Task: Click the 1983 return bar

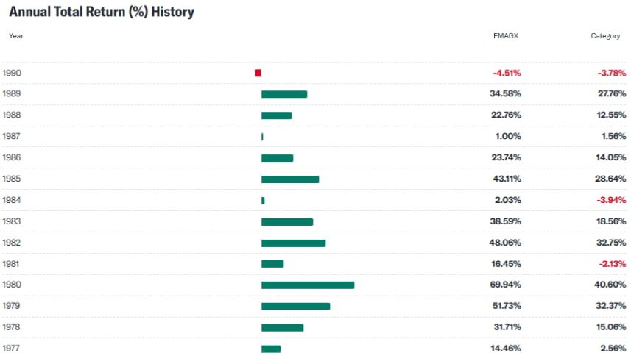Action: click(286, 222)
